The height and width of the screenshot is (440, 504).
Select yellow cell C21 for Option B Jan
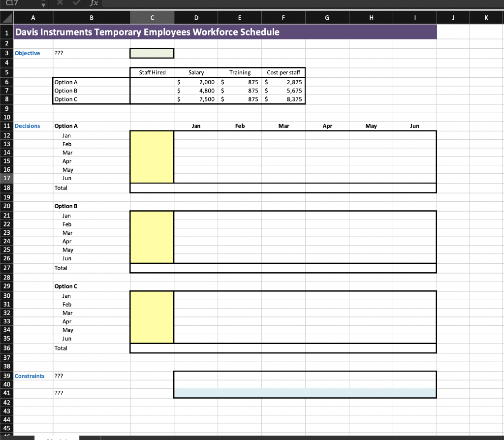(152, 216)
